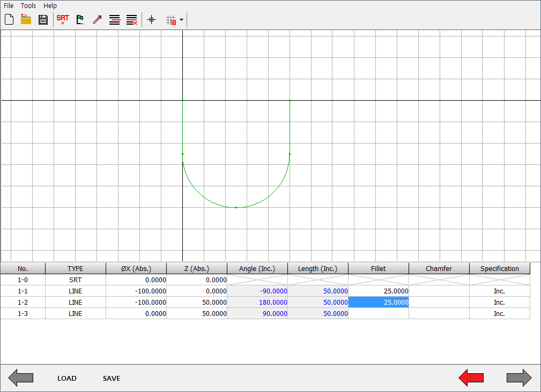Click the No. column header

[x=23, y=269]
